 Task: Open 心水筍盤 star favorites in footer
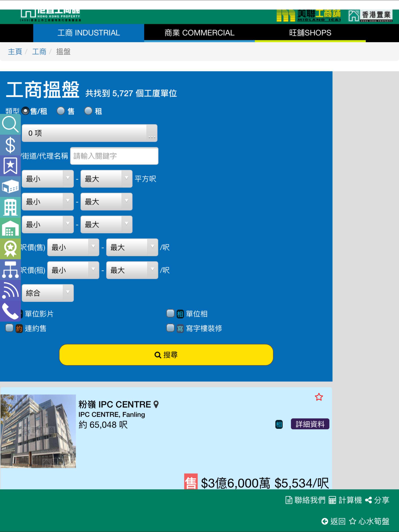(369, 521)
